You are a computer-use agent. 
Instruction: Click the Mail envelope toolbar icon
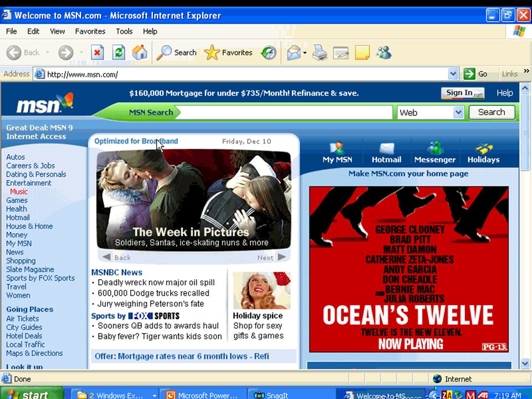[294, 53]
